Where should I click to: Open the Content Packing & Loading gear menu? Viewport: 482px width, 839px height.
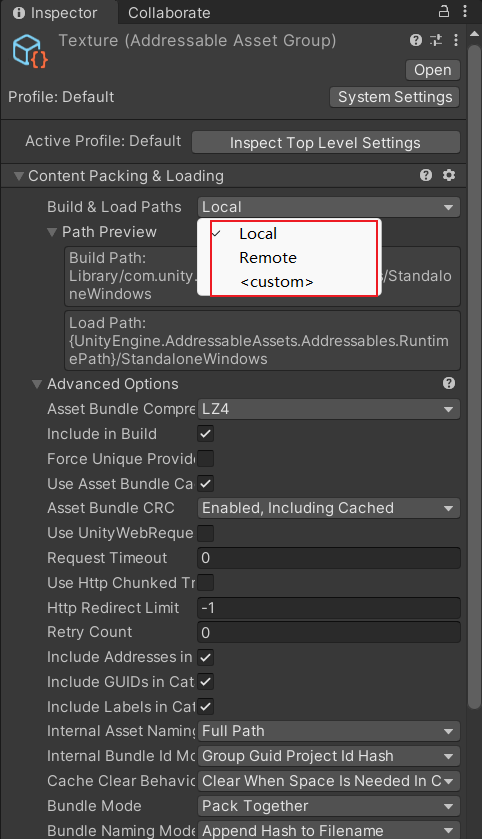click(449, 175)
